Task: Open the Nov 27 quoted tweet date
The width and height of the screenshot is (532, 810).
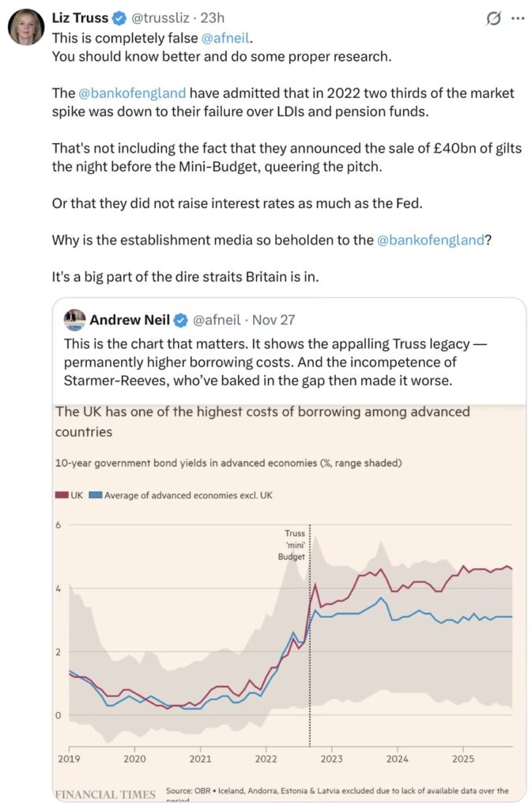Action: coord(273,320)
